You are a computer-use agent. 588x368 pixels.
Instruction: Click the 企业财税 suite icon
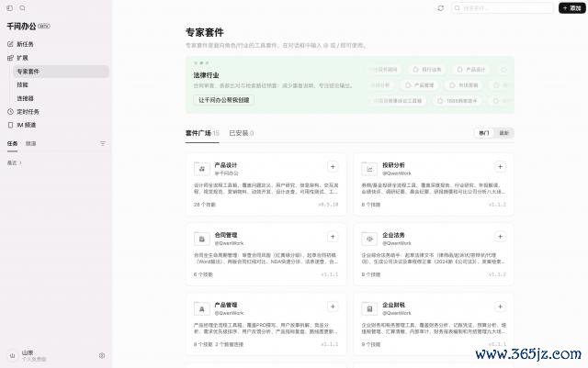(x=369, y=308)
